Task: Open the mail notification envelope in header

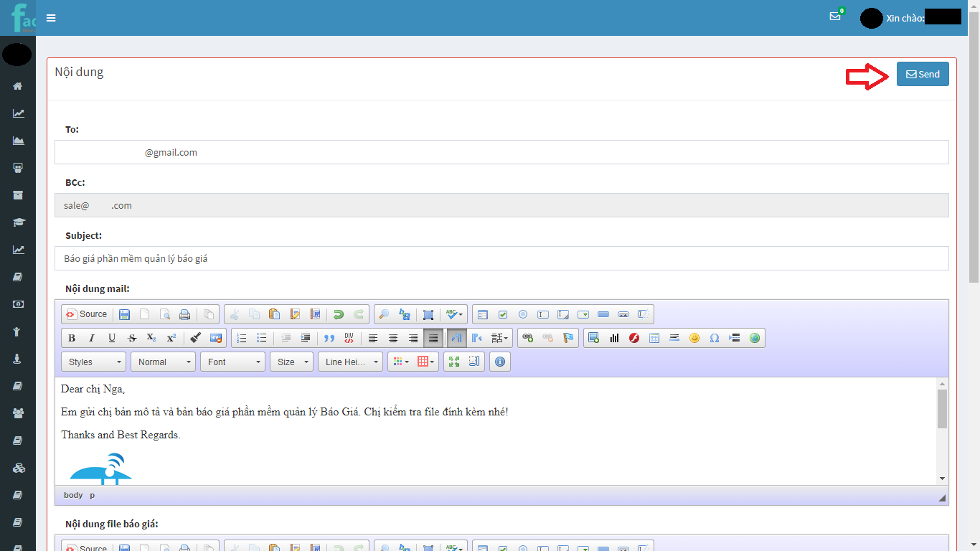Action: (x=835, y=17)
